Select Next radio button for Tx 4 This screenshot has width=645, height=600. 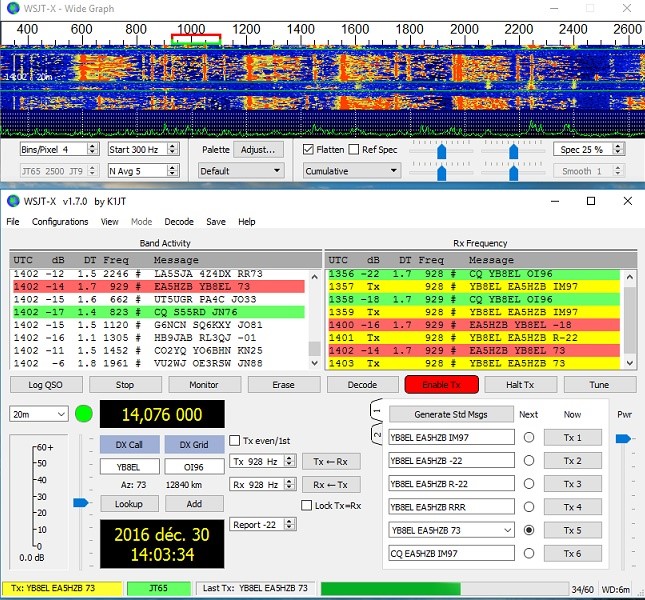[529, 507]
